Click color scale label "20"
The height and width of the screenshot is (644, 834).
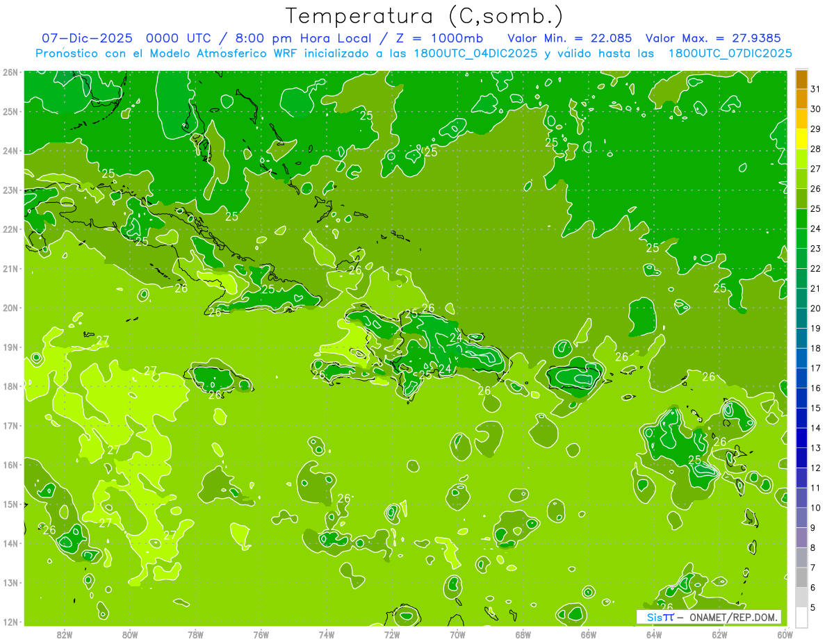click(x=816, y=308)
